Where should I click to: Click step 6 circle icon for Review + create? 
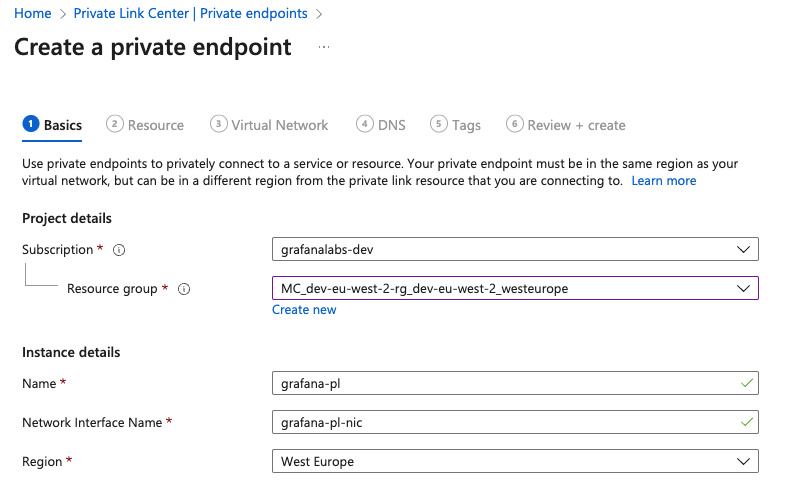(514, 124)
